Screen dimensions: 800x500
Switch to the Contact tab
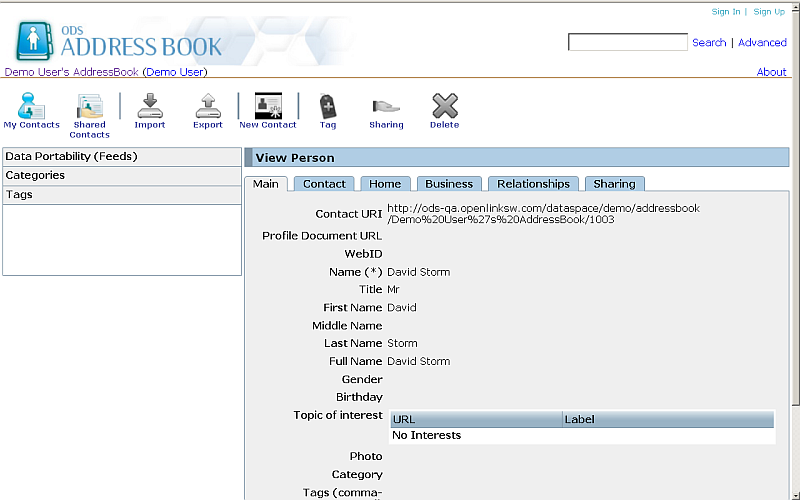click(x=324, y=184)
